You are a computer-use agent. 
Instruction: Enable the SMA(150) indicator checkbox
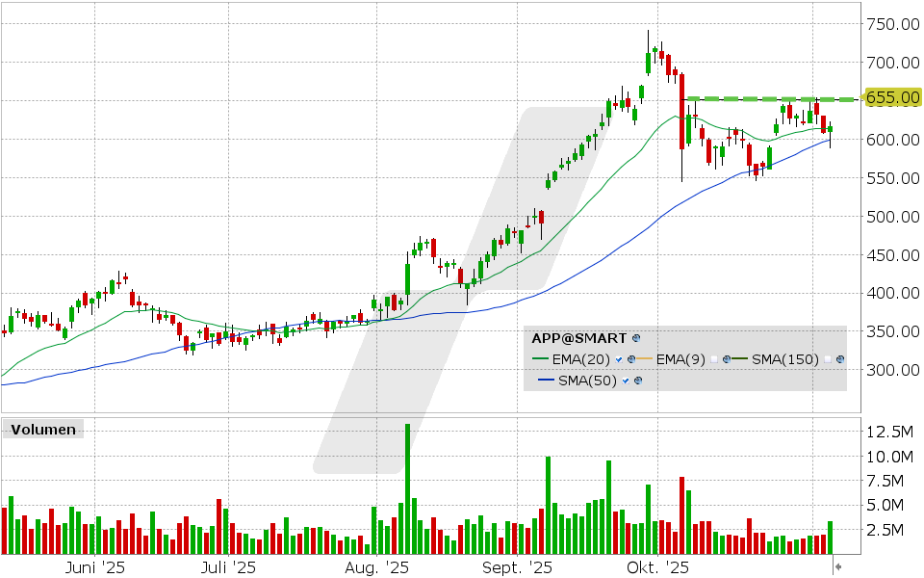coord(828,359)
